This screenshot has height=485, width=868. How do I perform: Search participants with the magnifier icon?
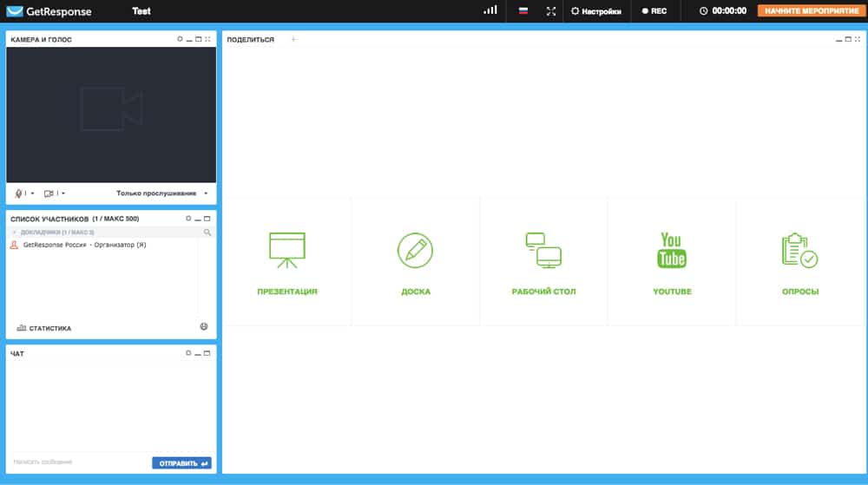pyautogui.click(x=207, y=233)
